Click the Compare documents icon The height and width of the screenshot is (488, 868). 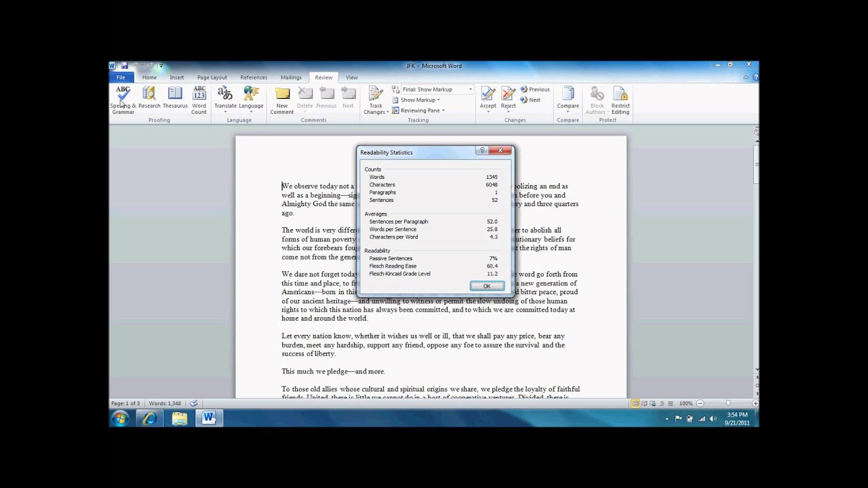[x=568, y=93]
